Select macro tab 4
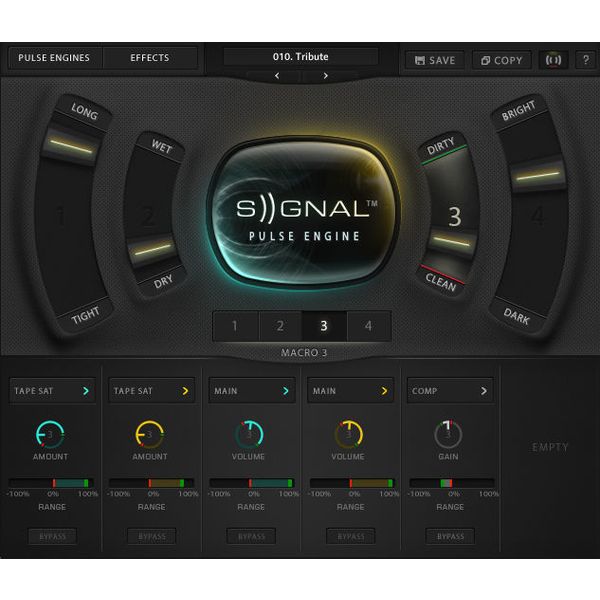The height and width of the screenshot is (600, 600). click(368, 326)
